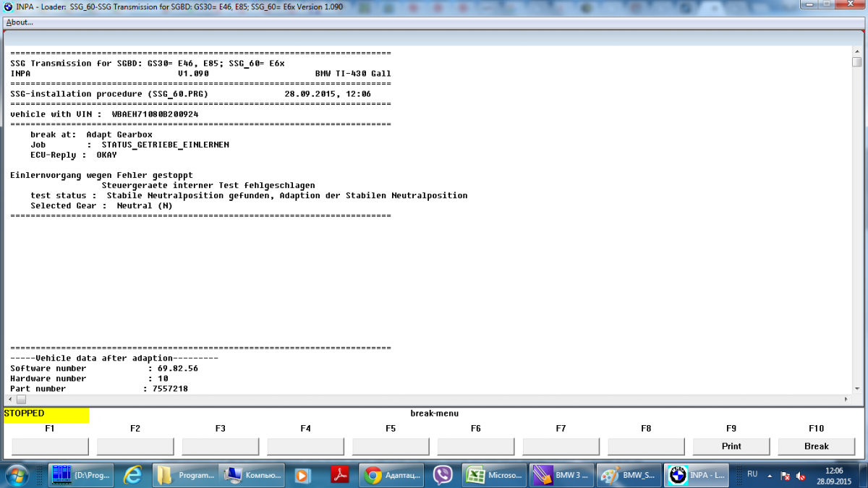Click the horizontal scrollbar left arrow
Viewport: 868px width, 488px height.
(10, 399)
